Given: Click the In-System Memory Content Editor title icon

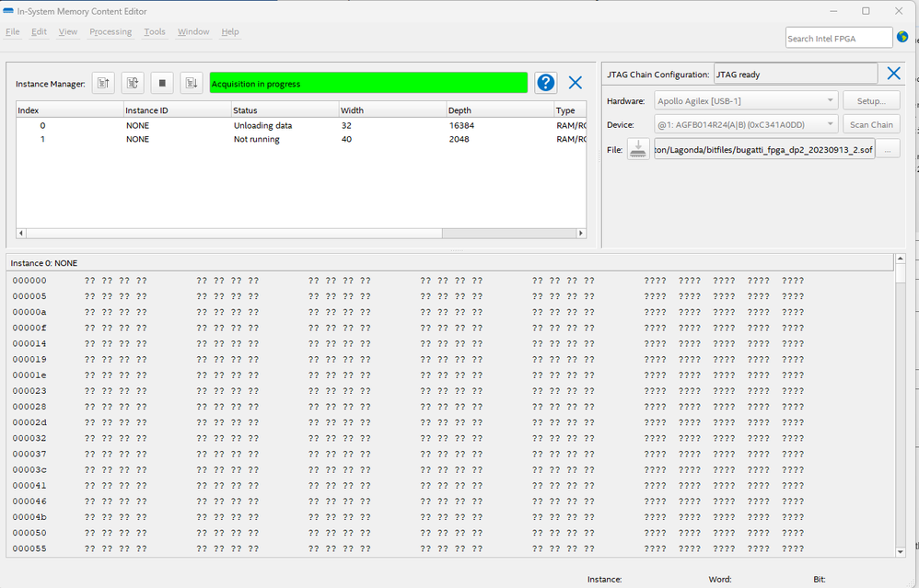Looking at the screenshot, I should (8, 11).
